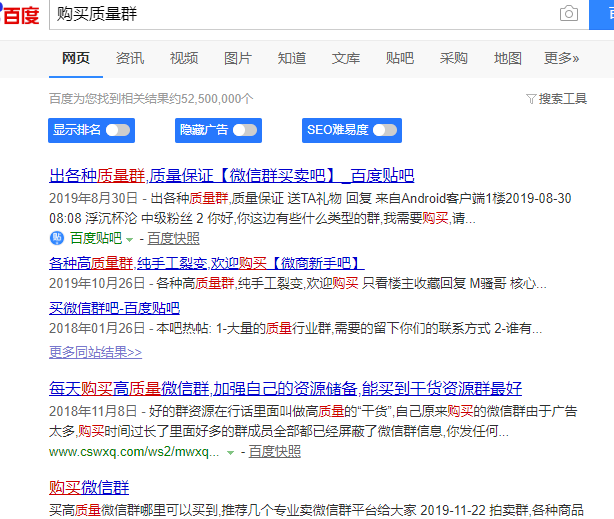Expand the 更多» menu
Image resolution: width=614 pixels, height=519 pixels.
(x=562, y=58)
